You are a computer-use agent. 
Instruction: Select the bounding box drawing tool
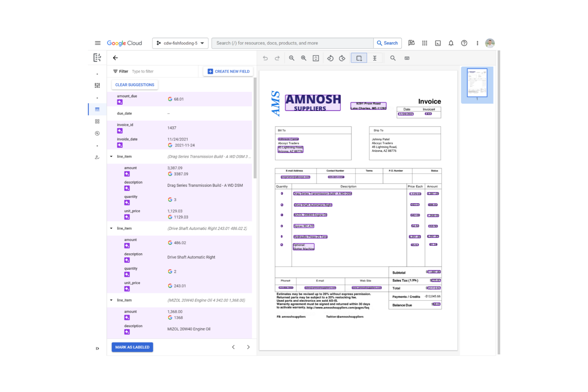[x=359, y=58]
